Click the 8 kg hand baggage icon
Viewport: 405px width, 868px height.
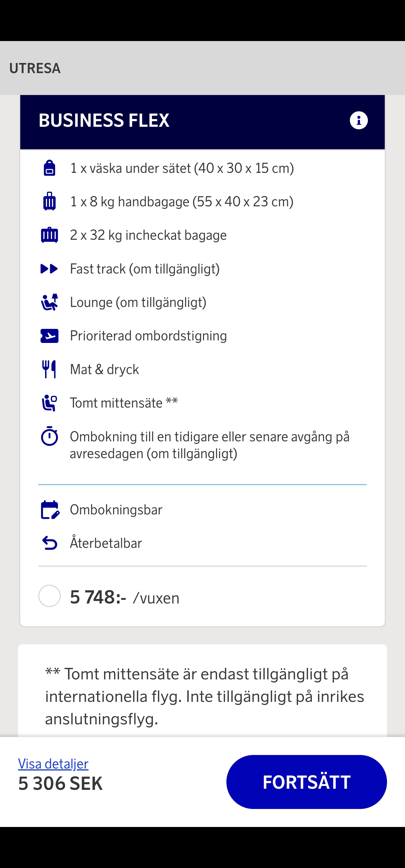click(x=49, y=202)
